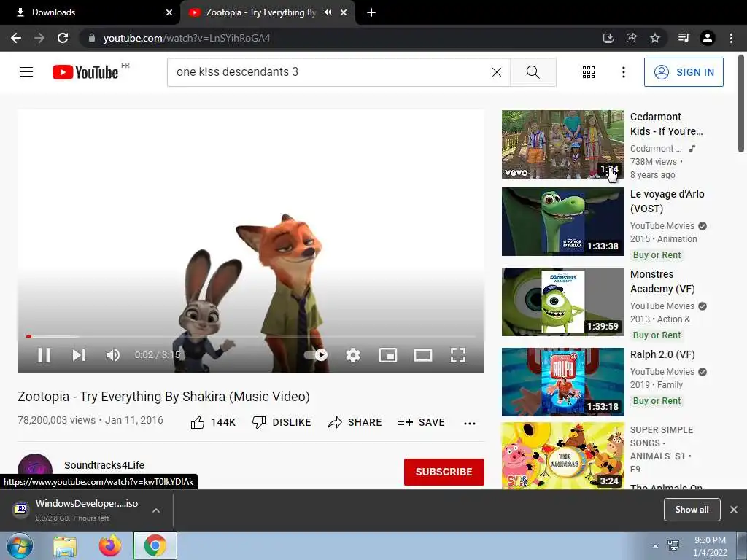Mute the video player volume
This screenshot has height=560, width=747.
pos(113,355)
